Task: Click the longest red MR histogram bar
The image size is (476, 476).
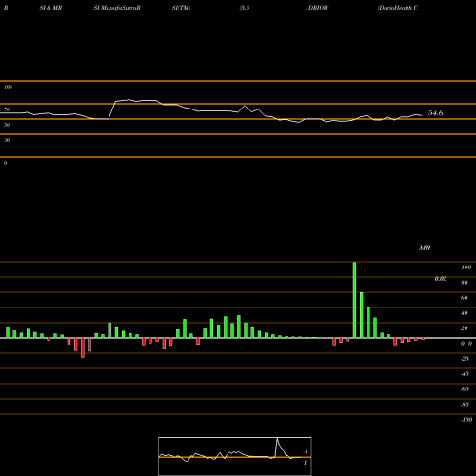Action: point(83,347)
